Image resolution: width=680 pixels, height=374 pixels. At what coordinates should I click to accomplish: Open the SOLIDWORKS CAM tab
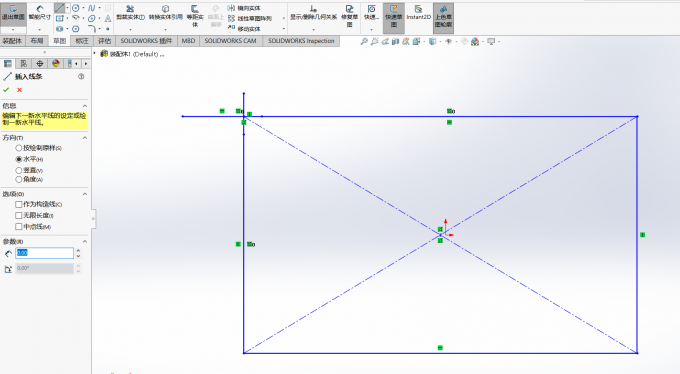230,41
